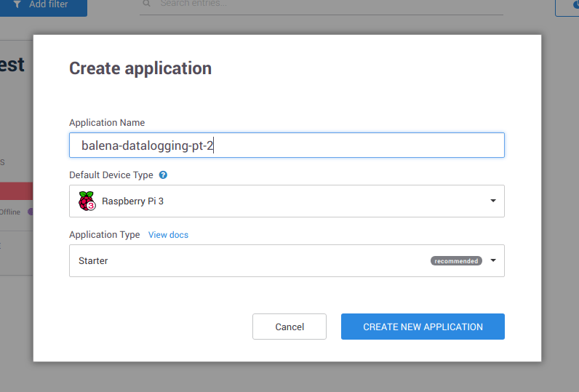Click the magnifier icon in search bar
The image size is (579, 392).
pyautogui.click(x=147, y=4)
